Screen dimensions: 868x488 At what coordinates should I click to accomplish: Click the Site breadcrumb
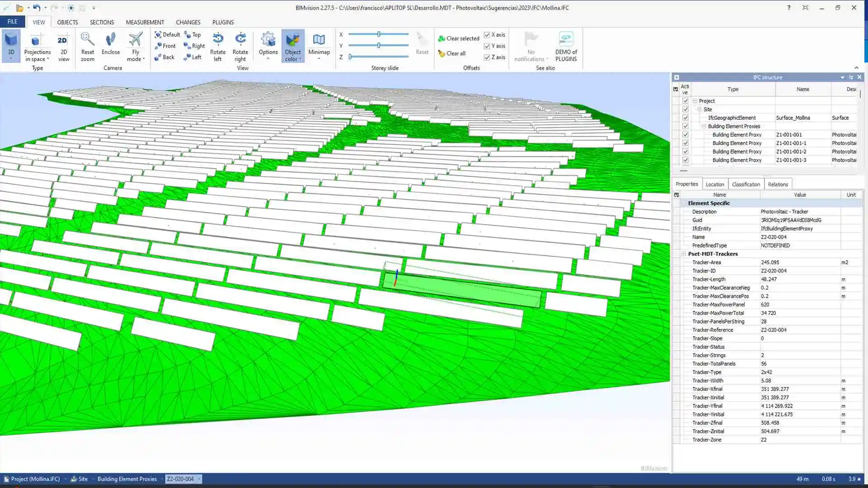(x=79, y=479)
